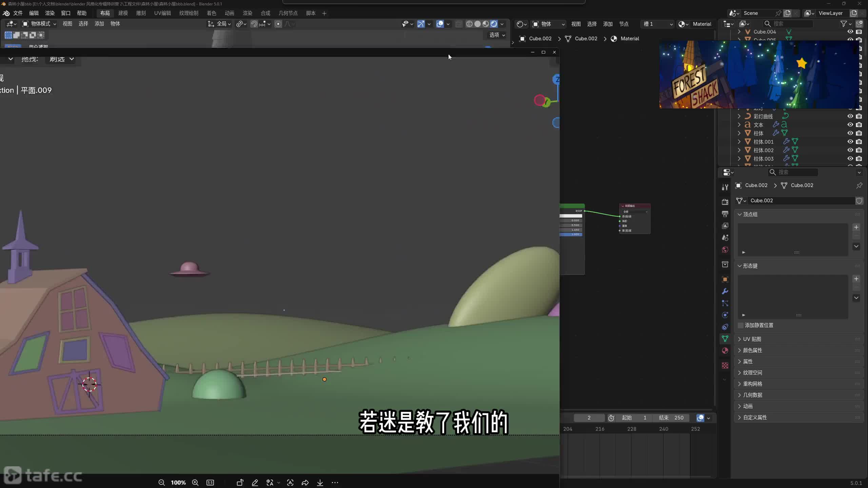Click the 选项 button in viewport header
This screenshot has width=868, height=488.
497,35
